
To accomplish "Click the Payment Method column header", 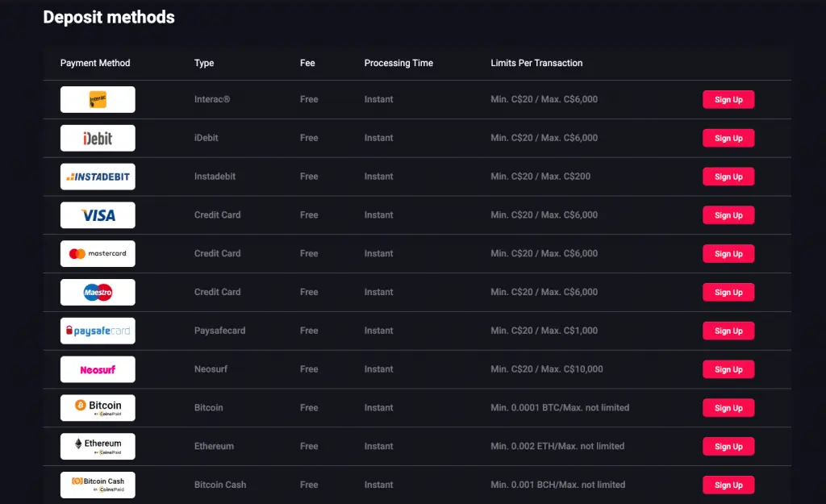I will pos(95,63).
